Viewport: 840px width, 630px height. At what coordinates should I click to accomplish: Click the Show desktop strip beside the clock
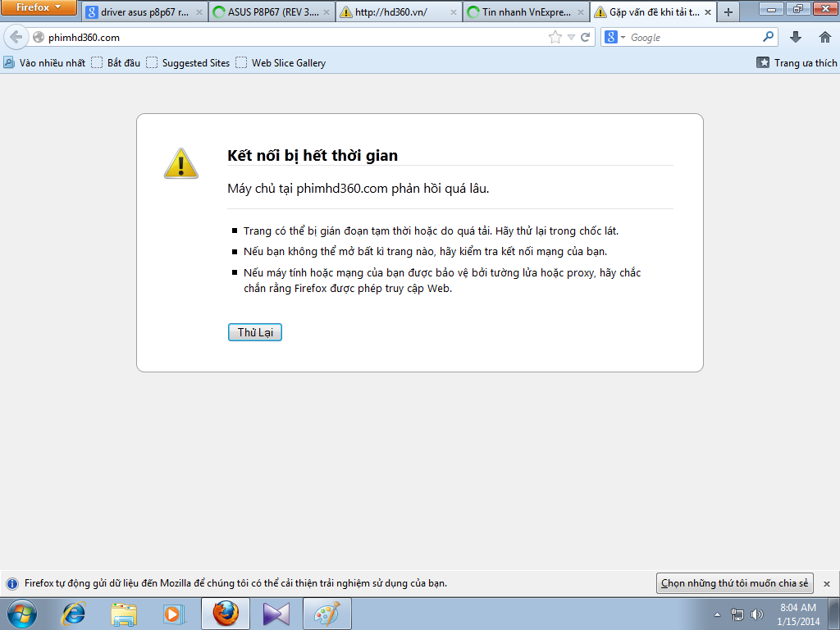pyautogui.click(x=834, y=614)
